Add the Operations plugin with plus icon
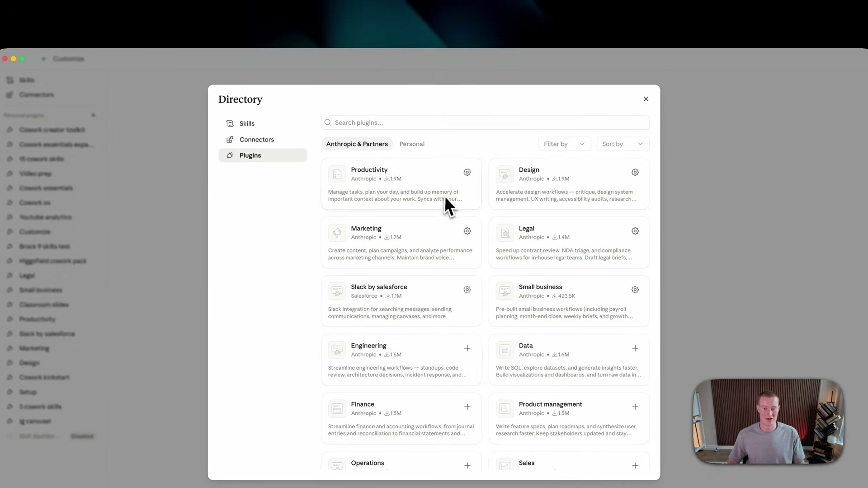Viewport: 868px width, 488px height. click(467, 465)
